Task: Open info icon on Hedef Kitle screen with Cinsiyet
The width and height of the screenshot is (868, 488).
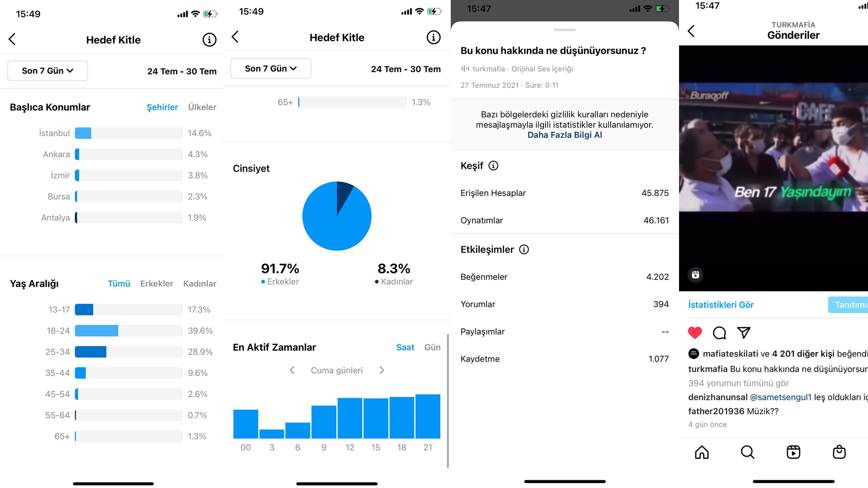Action: [434, 38]
